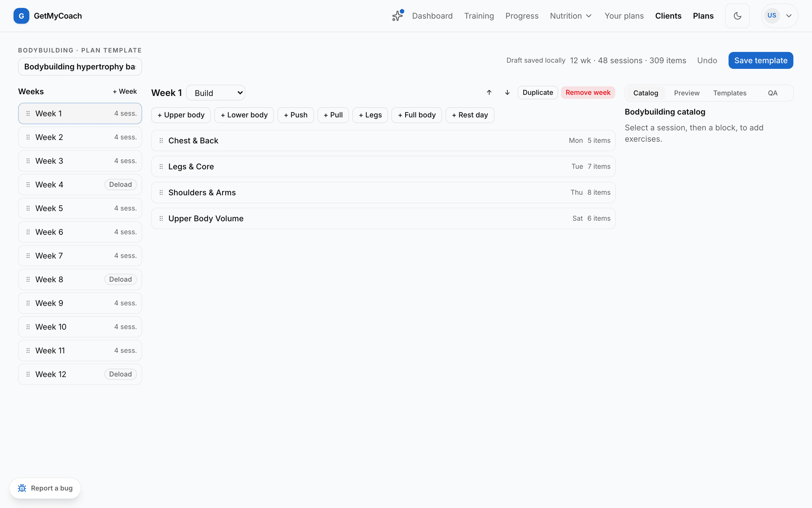
Task: Go to Dashboard in navigation
Action: click(432, 16)
